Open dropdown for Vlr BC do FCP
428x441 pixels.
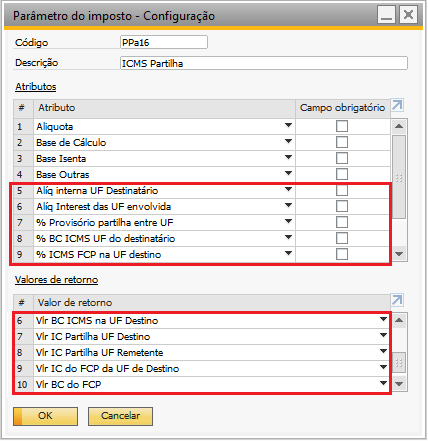point(383,383)
